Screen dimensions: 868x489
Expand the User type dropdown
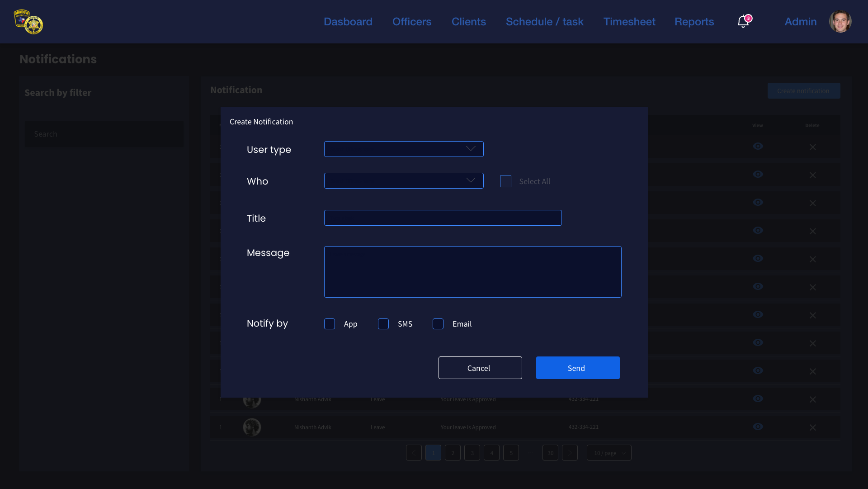coord(403,149)
